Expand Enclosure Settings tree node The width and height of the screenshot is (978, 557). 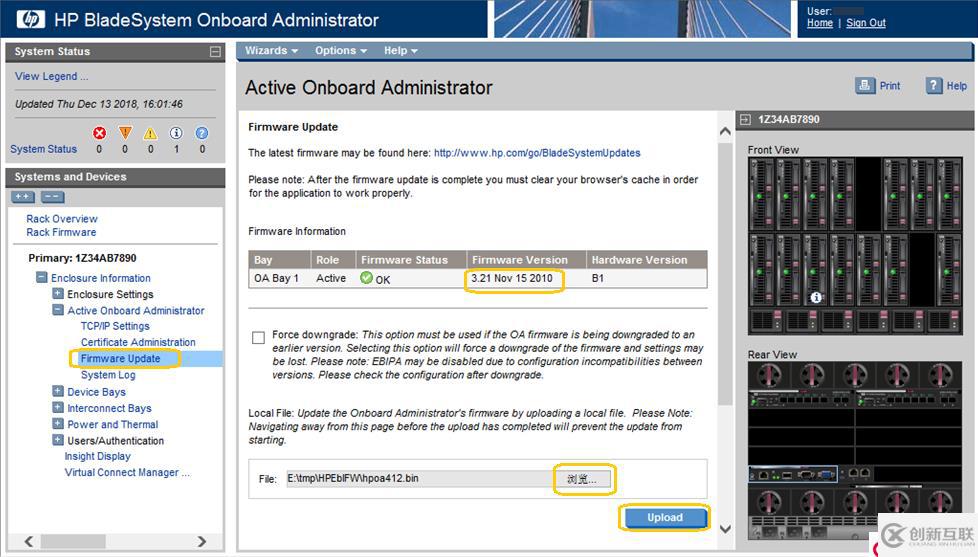[57, 294]
